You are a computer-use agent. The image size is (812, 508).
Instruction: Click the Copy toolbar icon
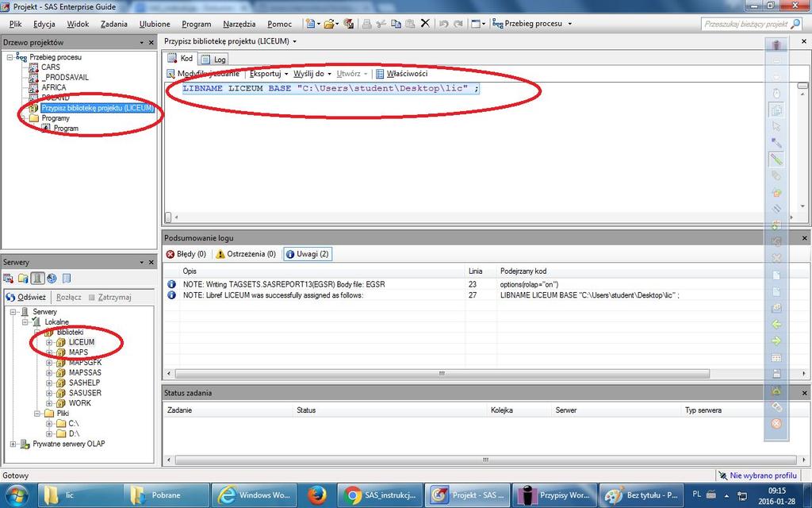(396, 23)
